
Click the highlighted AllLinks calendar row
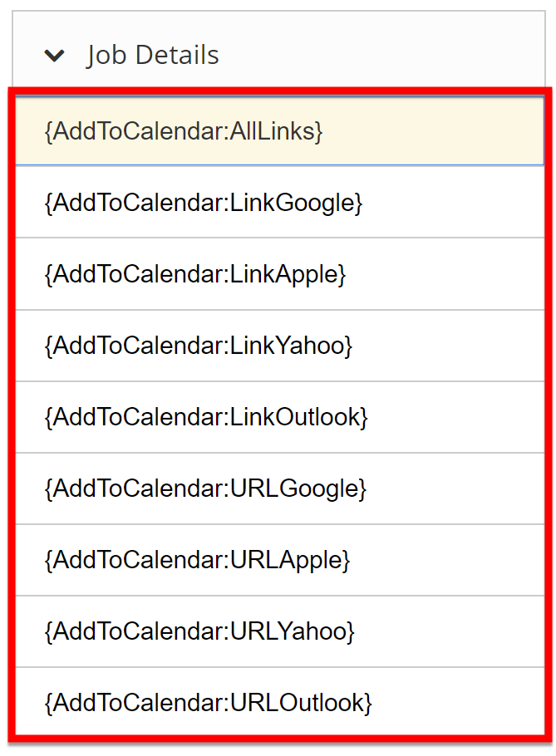(279, 131)
